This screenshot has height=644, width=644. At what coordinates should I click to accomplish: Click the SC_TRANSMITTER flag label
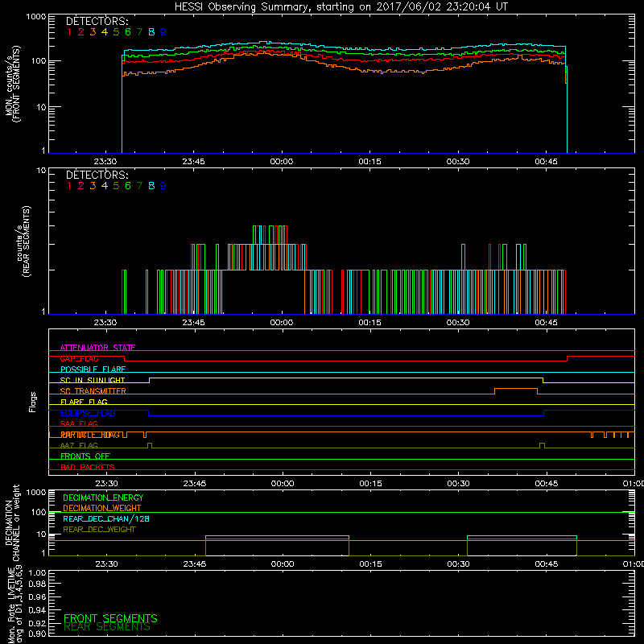tap(93, 391)
